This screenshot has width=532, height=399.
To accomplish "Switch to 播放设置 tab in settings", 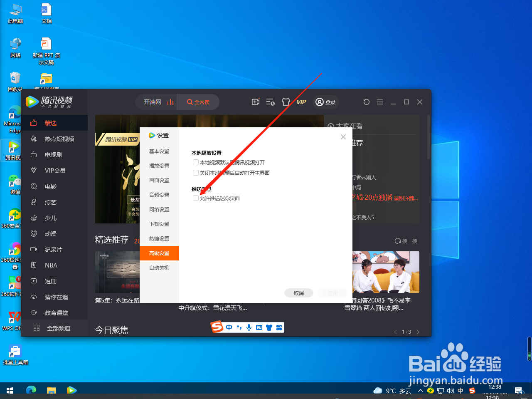I will tap(159, 166).
